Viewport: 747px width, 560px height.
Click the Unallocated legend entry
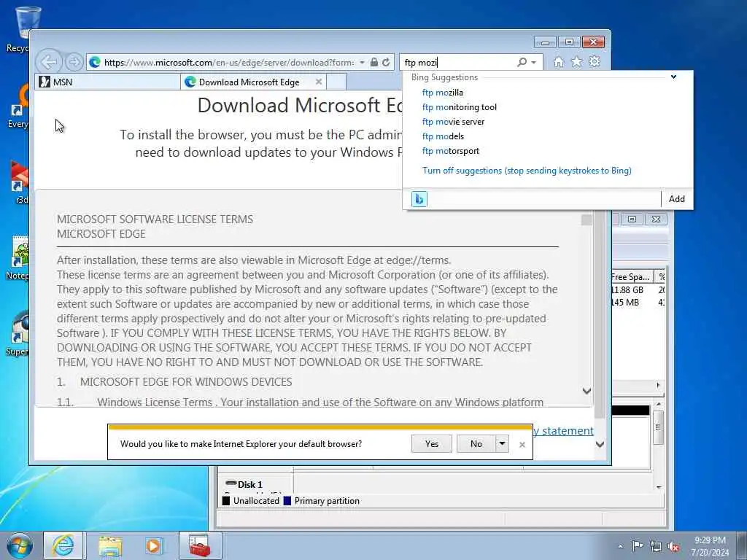point(251,500)
